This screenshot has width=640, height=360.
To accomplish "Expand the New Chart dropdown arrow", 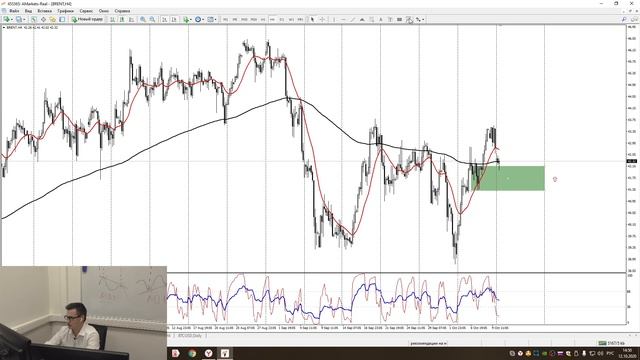I will tap(12, 19).
